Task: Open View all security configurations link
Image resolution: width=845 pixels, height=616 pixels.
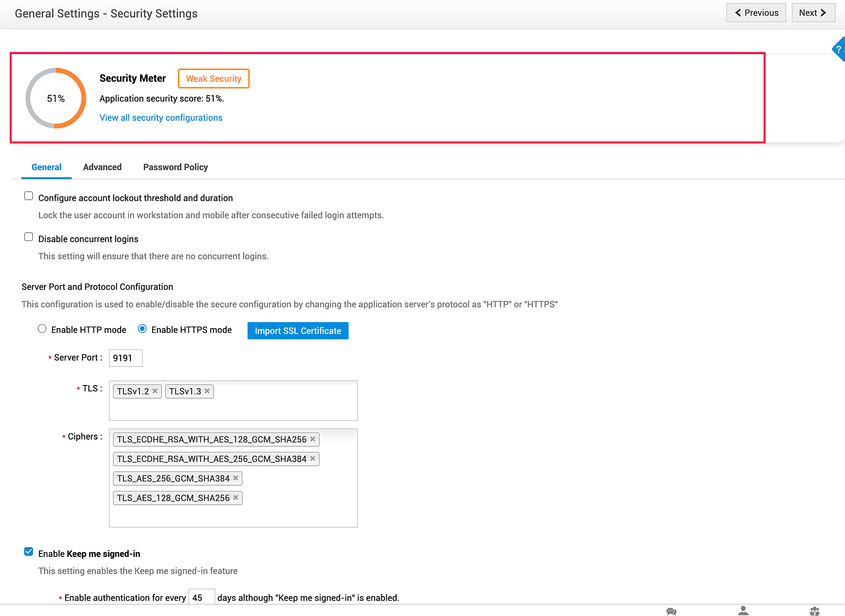Action: click(x=161, y=118)
